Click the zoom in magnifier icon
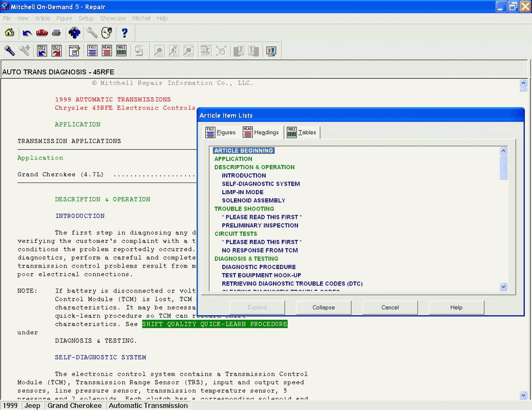The height and width of the screenshot is (410, 532). click(x=174, y=51)
